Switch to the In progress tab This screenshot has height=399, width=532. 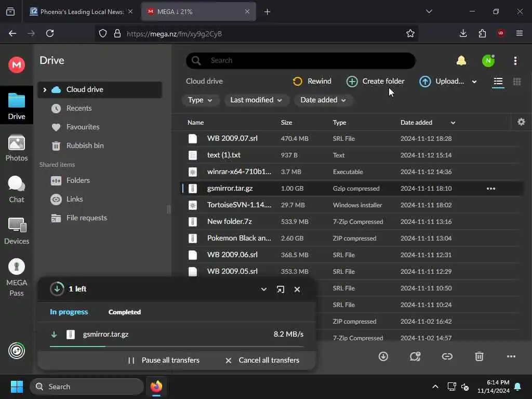(x=69, y=312)
